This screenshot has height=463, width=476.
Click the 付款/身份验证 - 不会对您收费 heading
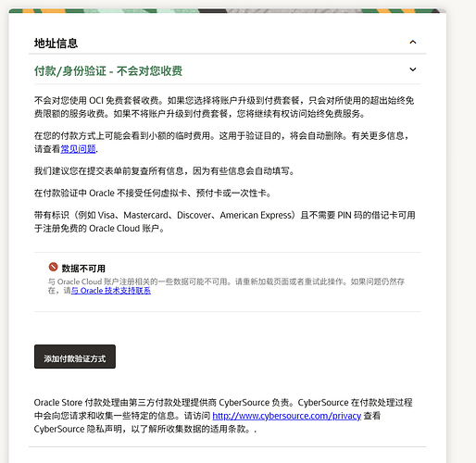tap(108, 70)
